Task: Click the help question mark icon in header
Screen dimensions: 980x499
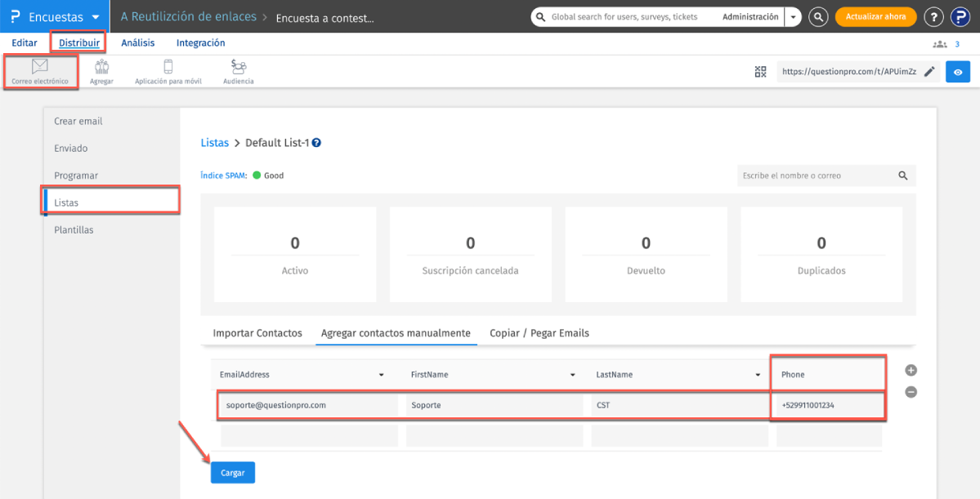Action: [933, 16]
